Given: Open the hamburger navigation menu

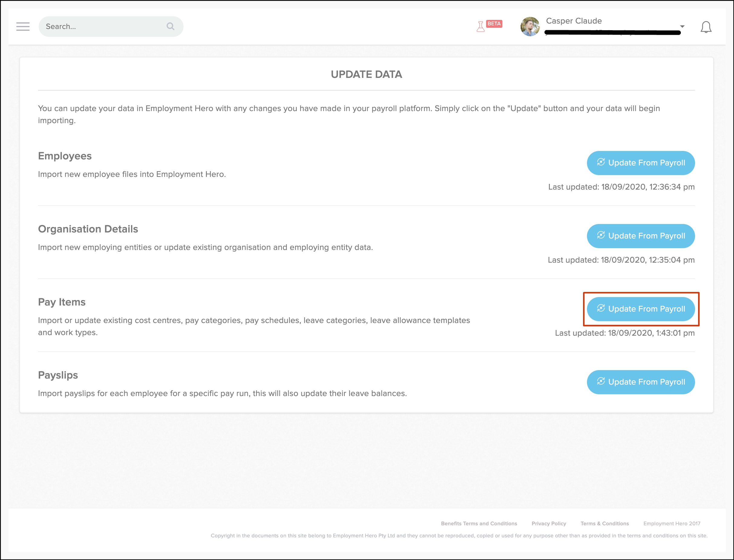Looking at the screenshot, I should (23, 26).
